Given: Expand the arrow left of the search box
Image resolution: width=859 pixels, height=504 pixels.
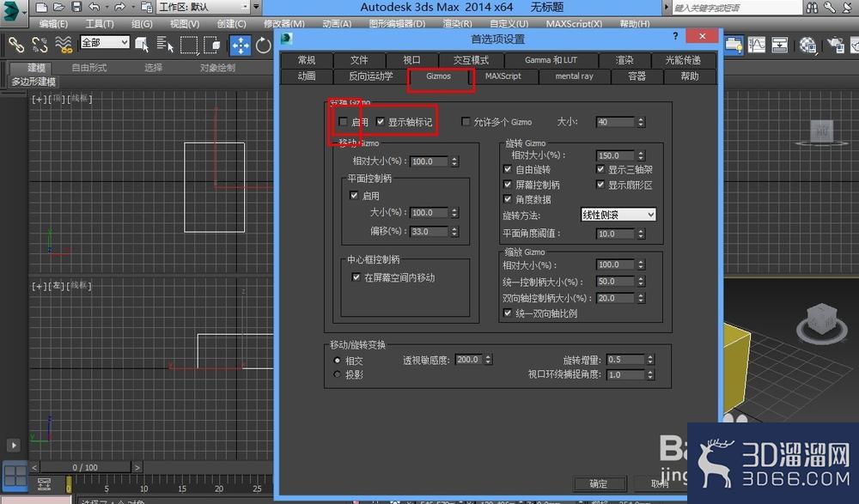Looking at the screenshot, I should pyautogui.click(x=667, y=7).
